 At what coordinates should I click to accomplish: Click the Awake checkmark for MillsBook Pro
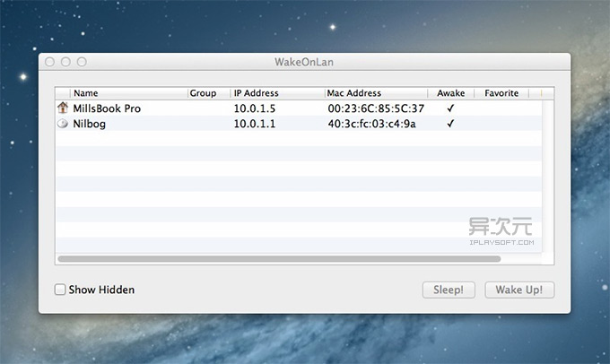click(x=450, y=108)
